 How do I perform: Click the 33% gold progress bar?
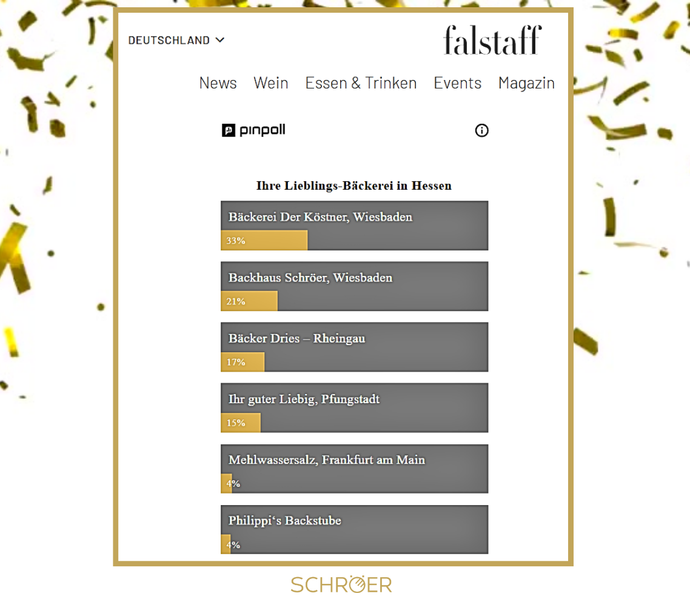pos(264,241)
